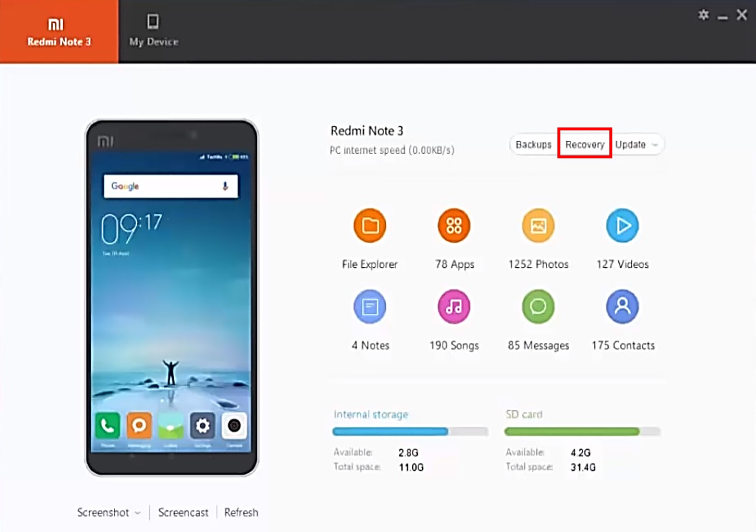The image size is (756, 532).
Task: Open the 1252 Photos icon
Action: coord(538,226)
